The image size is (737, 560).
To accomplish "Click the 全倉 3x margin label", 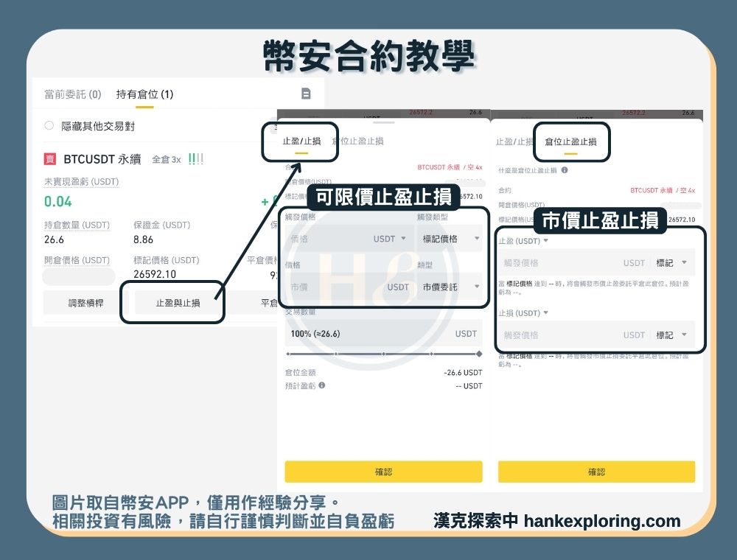I will [x=167, y=159].
